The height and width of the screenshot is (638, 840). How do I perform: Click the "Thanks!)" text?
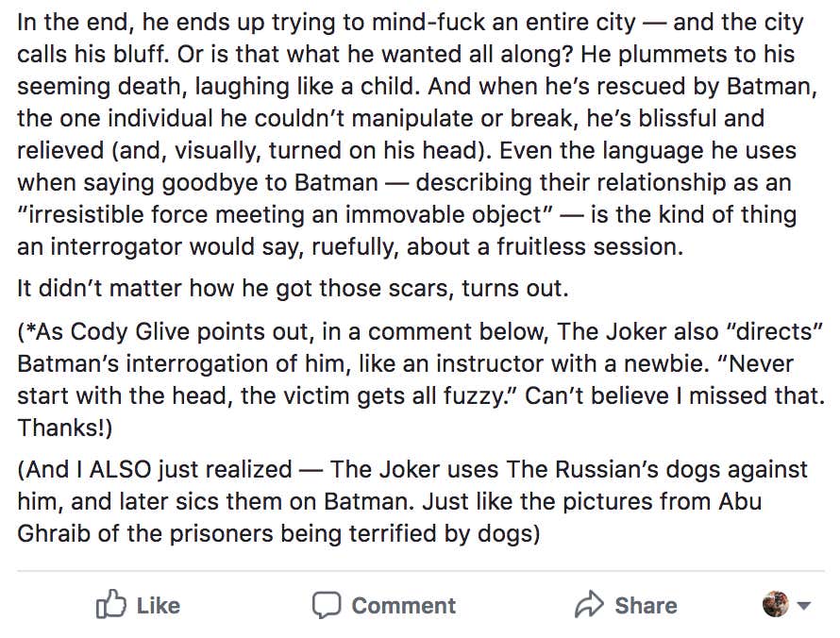pos(65,428)
